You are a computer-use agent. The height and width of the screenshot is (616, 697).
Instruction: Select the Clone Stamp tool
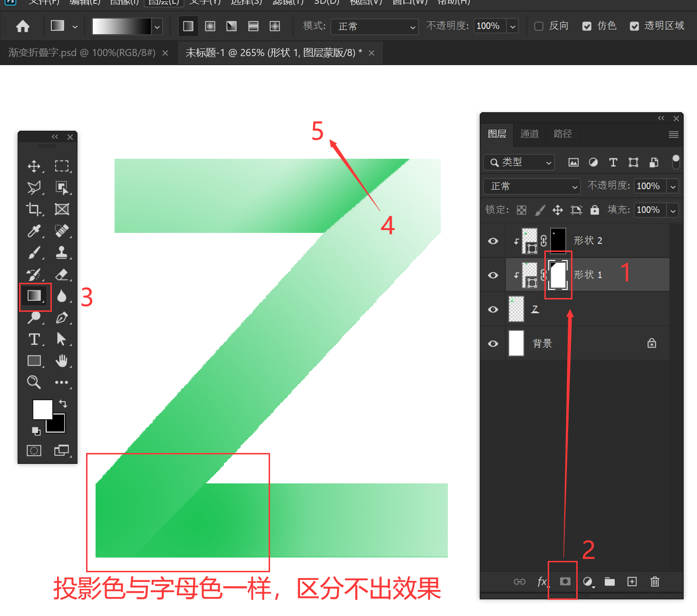tap(62, 252)
